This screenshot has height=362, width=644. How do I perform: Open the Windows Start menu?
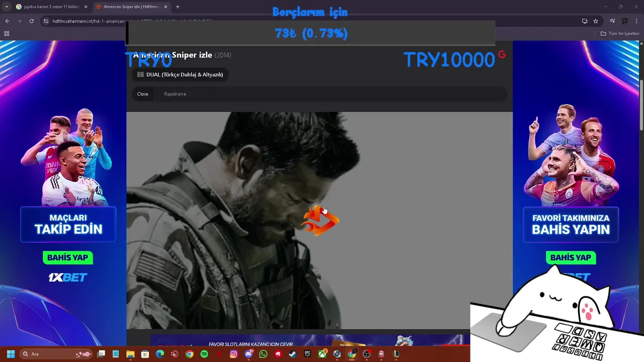[x=11, y=354]
